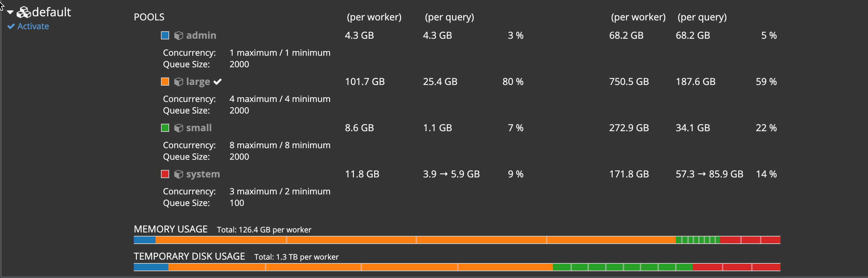
Task: Select the large pool name
Action: click(198, 82)
